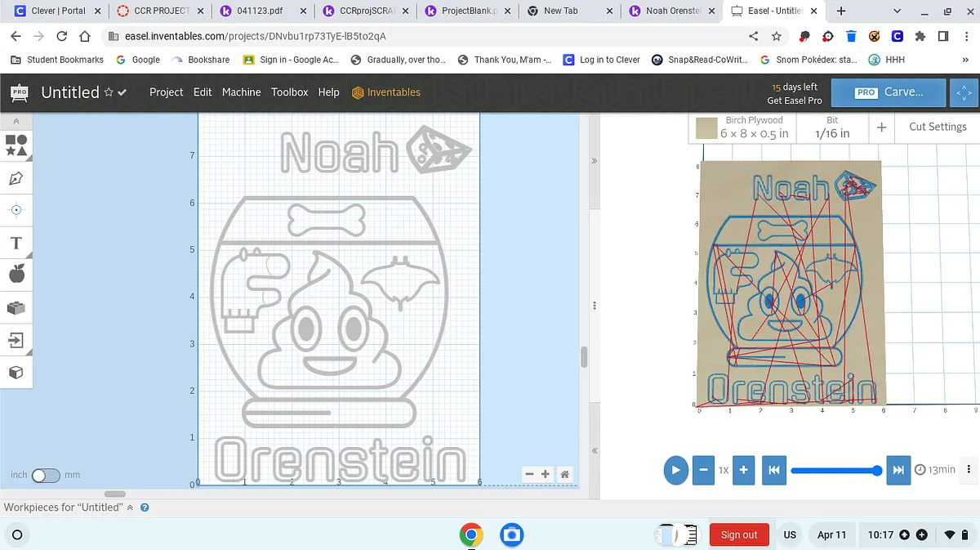Open the Shapes tool in left toolbar
The height and width of the screenshot is (550, 980).
[x=16, y=145]
